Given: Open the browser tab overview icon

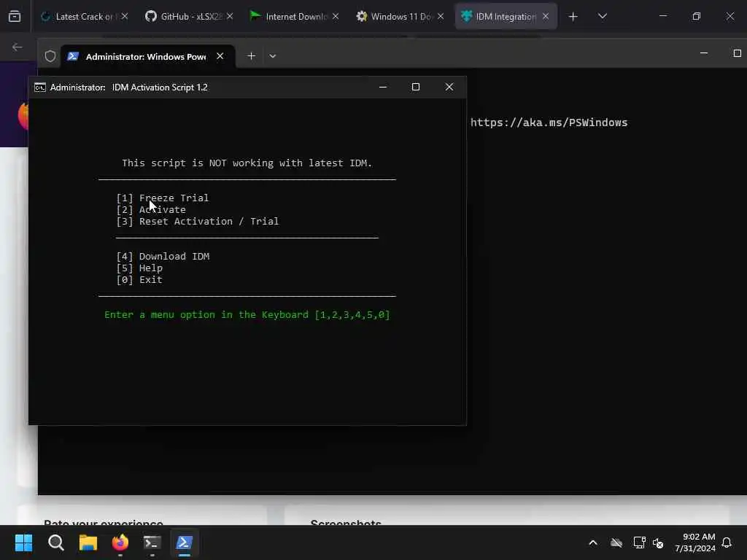Looking at the screenshot, I should (15, 17).
